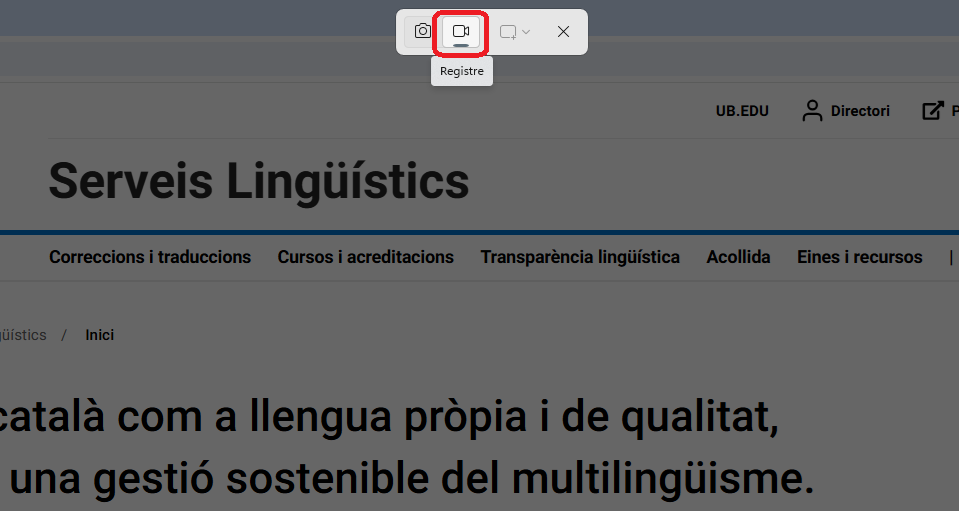This screenshot has width=959, height=511.
Task: Open the Cursos i acreditacions menu
Action: point(365,257)
